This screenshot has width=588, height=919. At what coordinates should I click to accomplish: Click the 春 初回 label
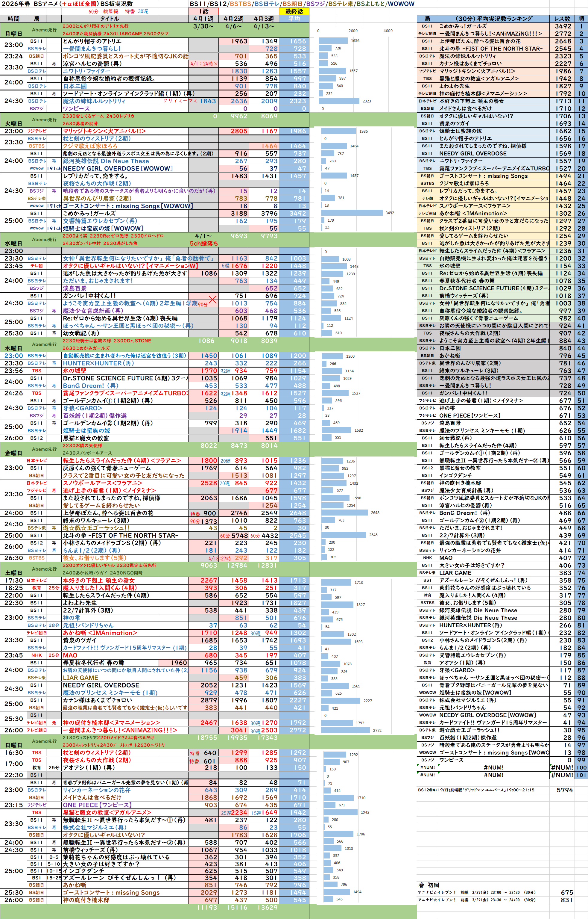coord(429,885)
